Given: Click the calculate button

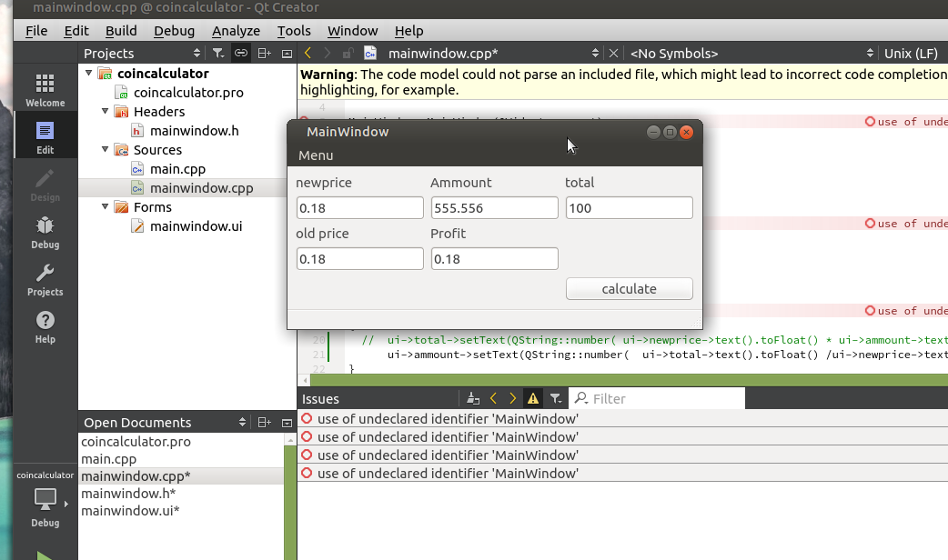Looking at the screenshot, I should [630, 289].
